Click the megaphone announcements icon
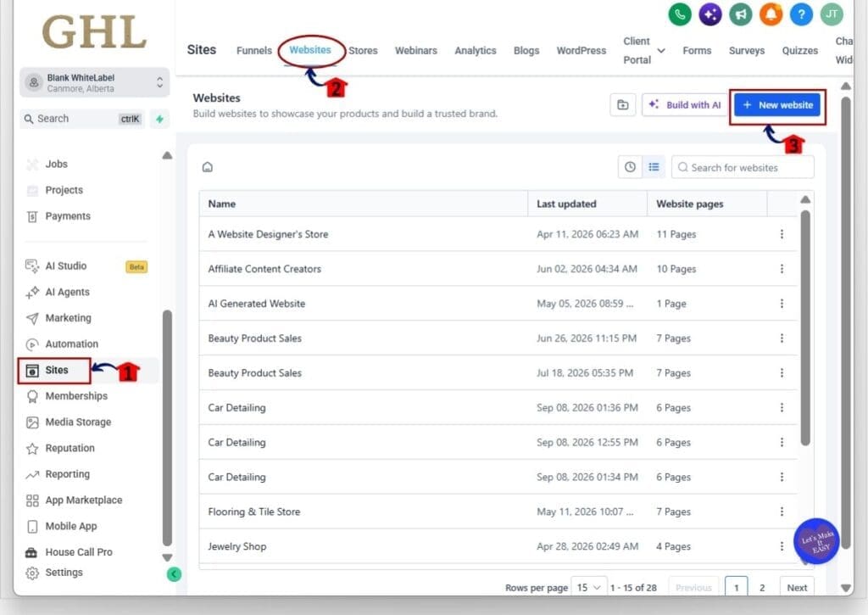 [x=741, y=14]
